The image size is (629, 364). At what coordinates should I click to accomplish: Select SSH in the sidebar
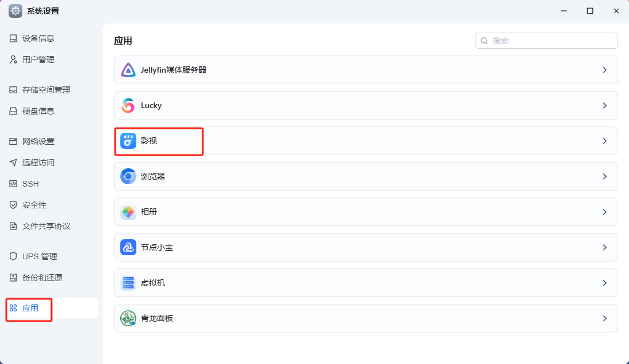[30, 184]
